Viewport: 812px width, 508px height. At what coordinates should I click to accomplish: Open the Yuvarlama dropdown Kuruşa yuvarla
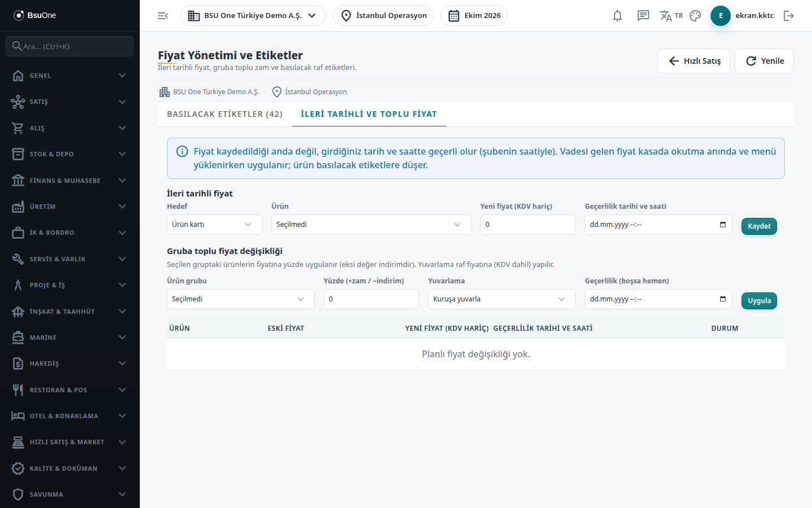502,299
